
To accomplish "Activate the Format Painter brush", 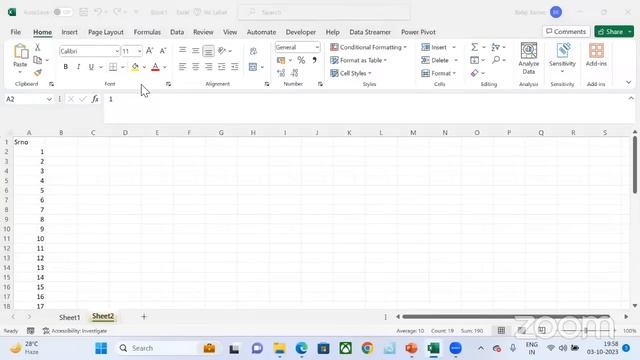I will coord(38,73).
